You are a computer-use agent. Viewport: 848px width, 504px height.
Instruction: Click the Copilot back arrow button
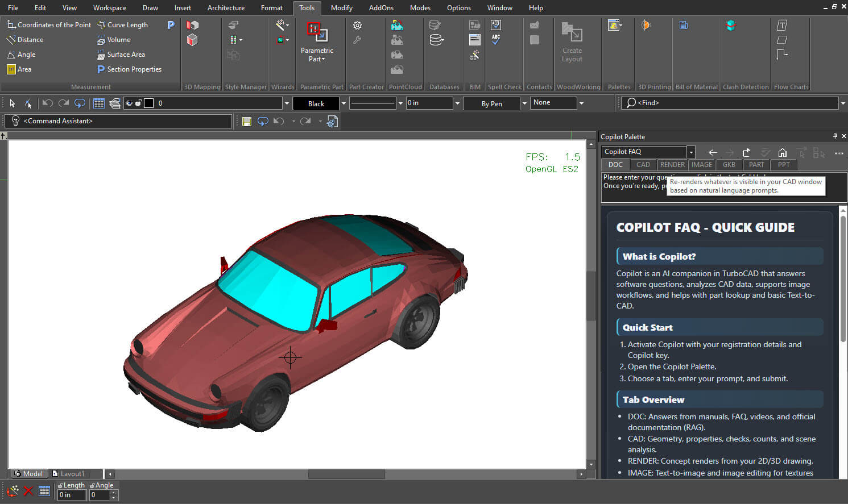click(713, 152)
